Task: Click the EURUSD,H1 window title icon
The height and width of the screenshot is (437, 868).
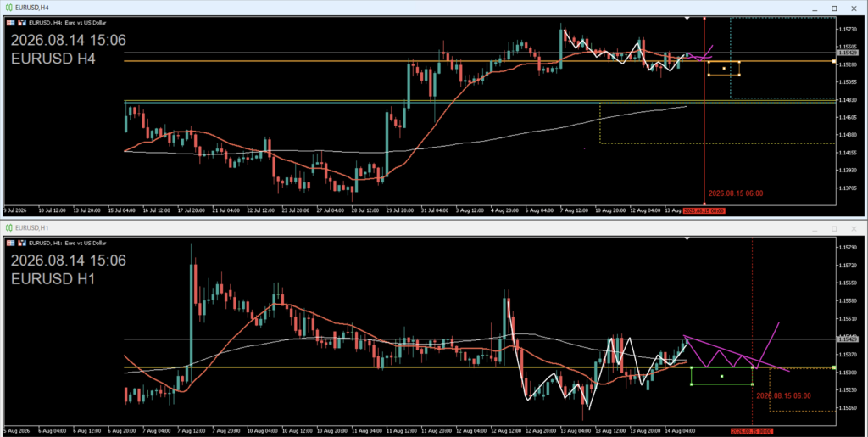Action: pyautogui.click(x=8, y=227)
